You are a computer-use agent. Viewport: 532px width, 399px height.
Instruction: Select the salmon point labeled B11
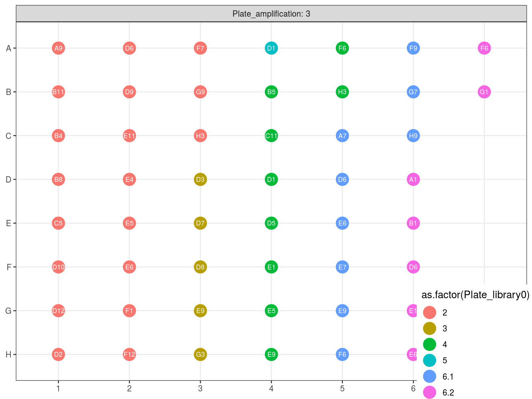tap(58, 92)
